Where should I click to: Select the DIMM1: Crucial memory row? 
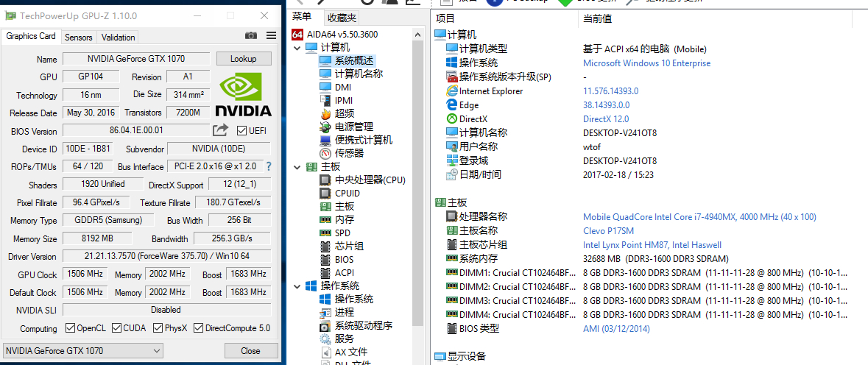tap(646, 272)
